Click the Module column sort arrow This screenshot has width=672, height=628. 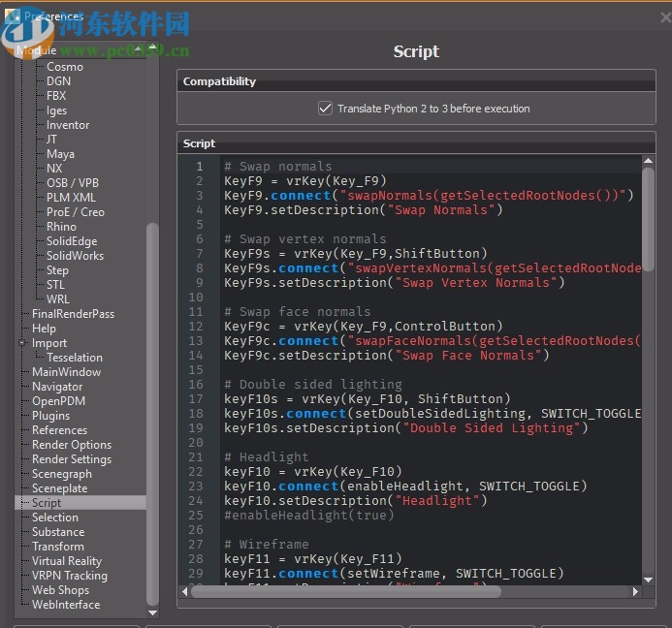point(138,48)
